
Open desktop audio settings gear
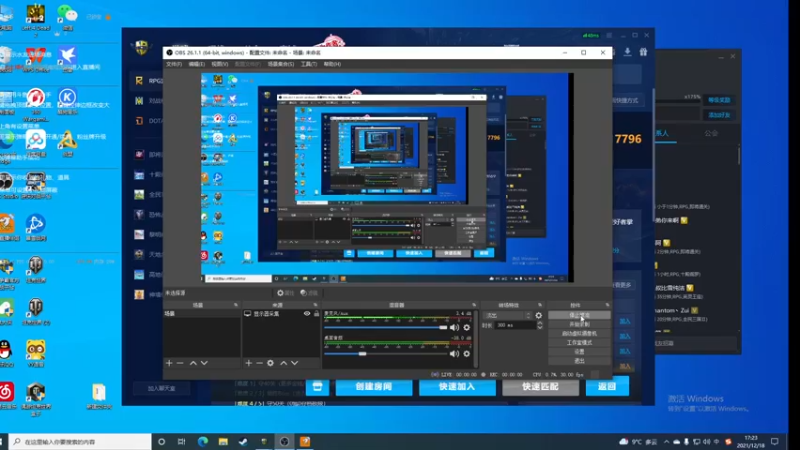click(x=467, y=354)
